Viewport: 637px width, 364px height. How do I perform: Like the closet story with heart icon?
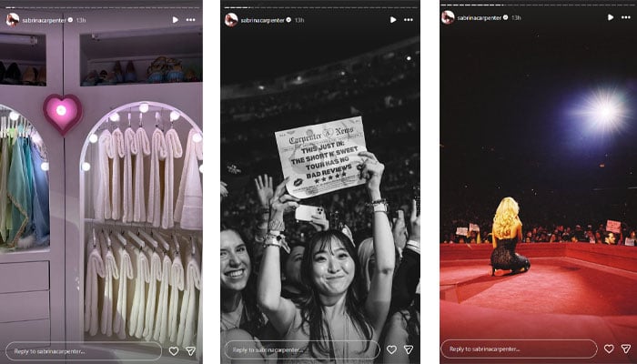pyautogui.click(x=174, y=351)
